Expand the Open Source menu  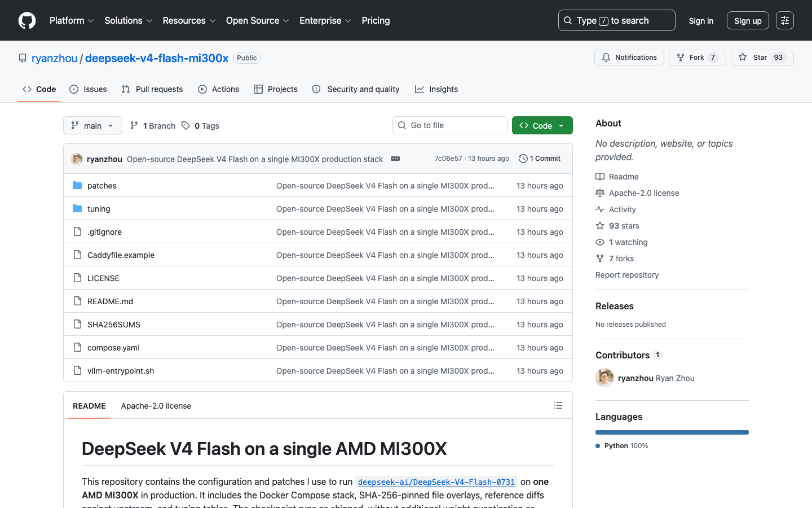pyautogui.click(x=257, y=20)
